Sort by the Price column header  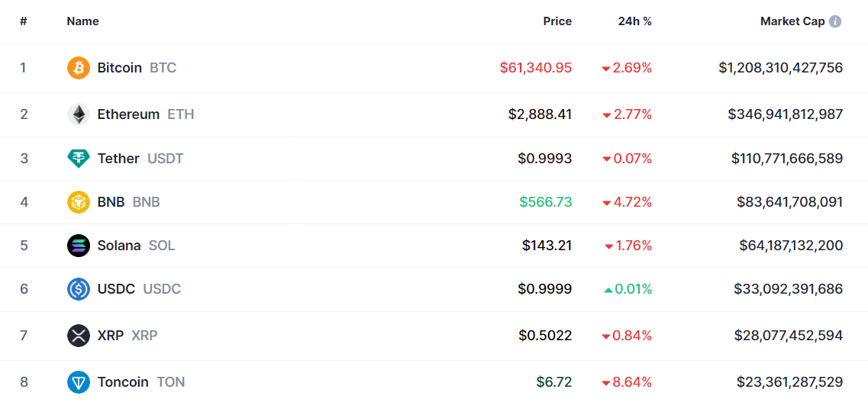[x=557, y=21]
